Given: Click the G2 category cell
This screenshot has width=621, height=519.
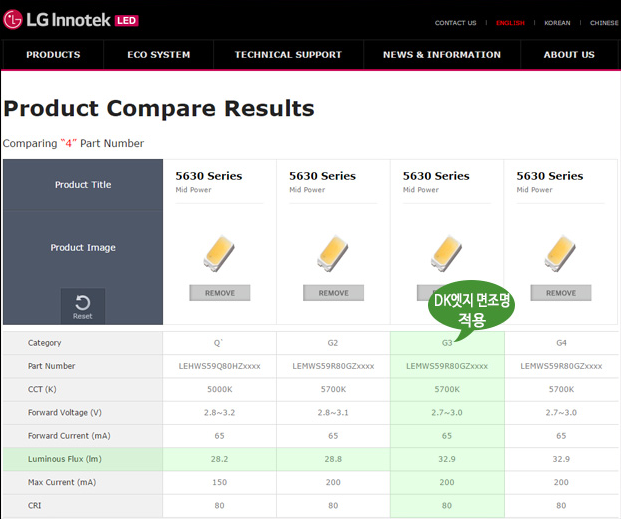Looking at the screenshot, I should (333, 343).
